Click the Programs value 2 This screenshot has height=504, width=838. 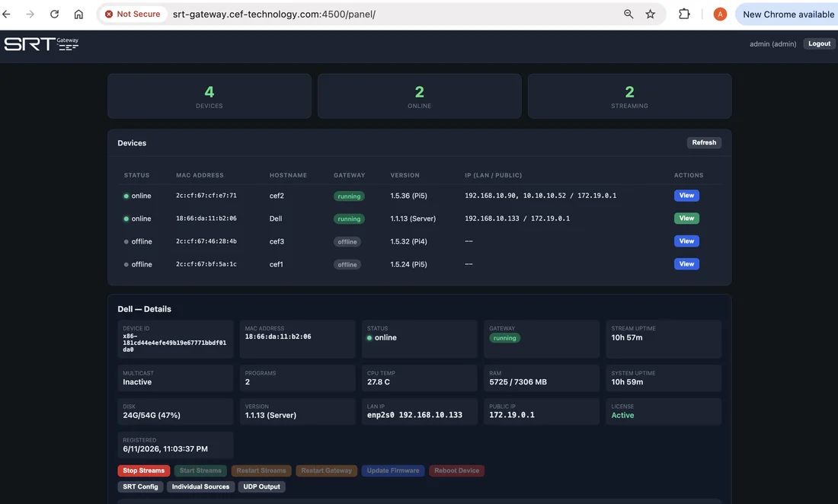pyautogui.click(x=248, y=382)
